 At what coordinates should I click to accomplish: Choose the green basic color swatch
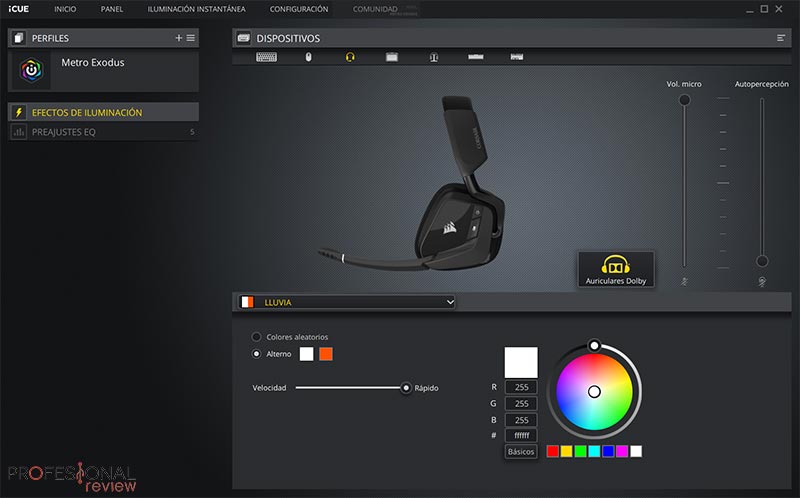point(580,451)
